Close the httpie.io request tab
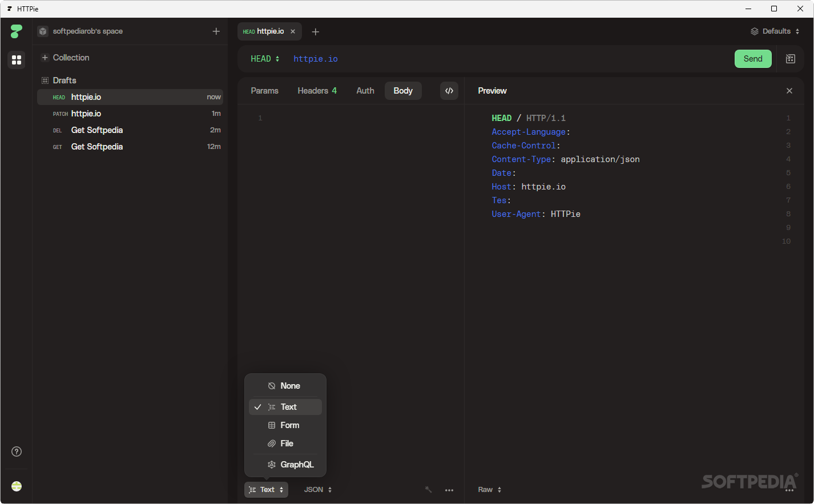 (x=293, y=31)
